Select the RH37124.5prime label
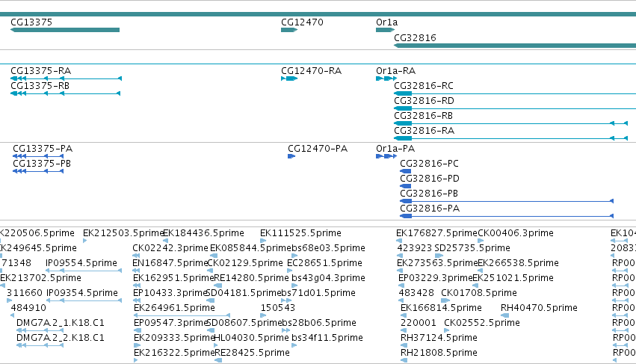The height and width of the screenshot is (364, 636). point(439,338)
